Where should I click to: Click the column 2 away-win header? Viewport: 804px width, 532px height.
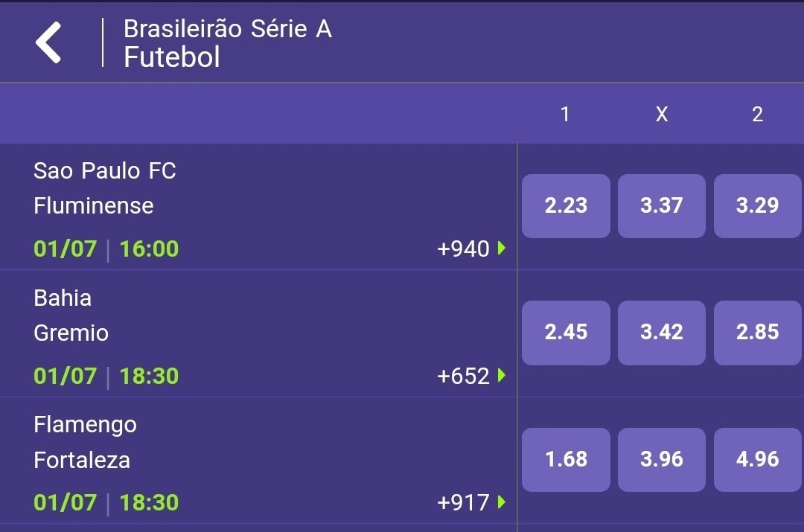pyautogui.click(x=757, y=114)
